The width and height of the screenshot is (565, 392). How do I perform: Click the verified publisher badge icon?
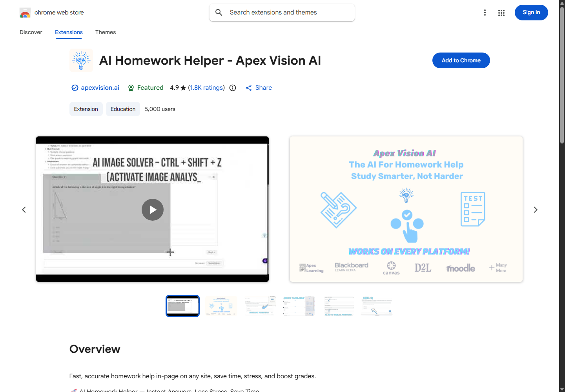point(75,88)
